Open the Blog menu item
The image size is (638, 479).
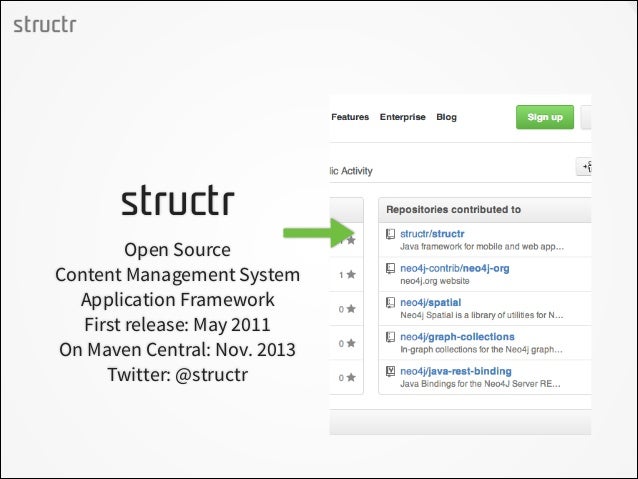click(446, 117)
